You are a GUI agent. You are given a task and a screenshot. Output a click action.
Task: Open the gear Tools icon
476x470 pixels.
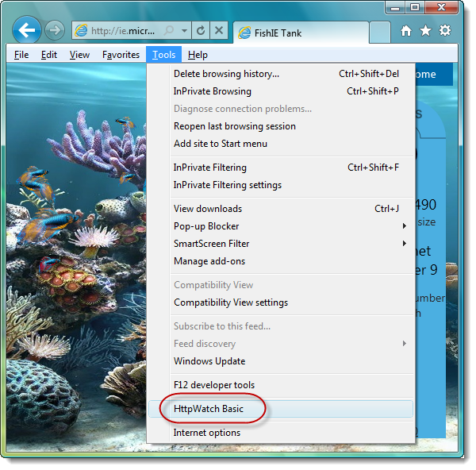[445, 30]
